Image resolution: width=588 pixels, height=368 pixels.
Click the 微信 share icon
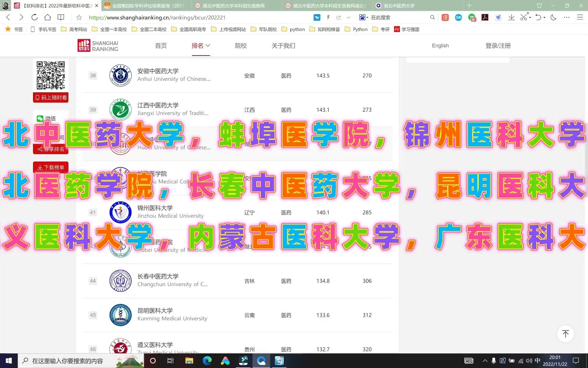click(40, 118)
